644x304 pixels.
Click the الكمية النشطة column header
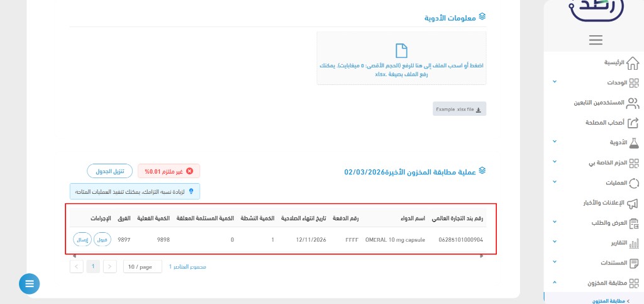[257, 218]
